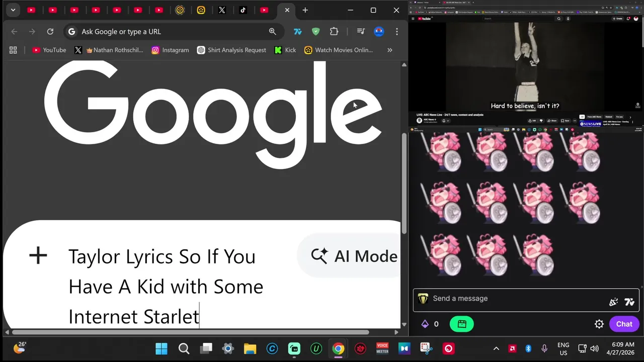The image size is (644, 362).
Task: Click the scroll-up arrow of page scrollbar
Action: (404, 64)
